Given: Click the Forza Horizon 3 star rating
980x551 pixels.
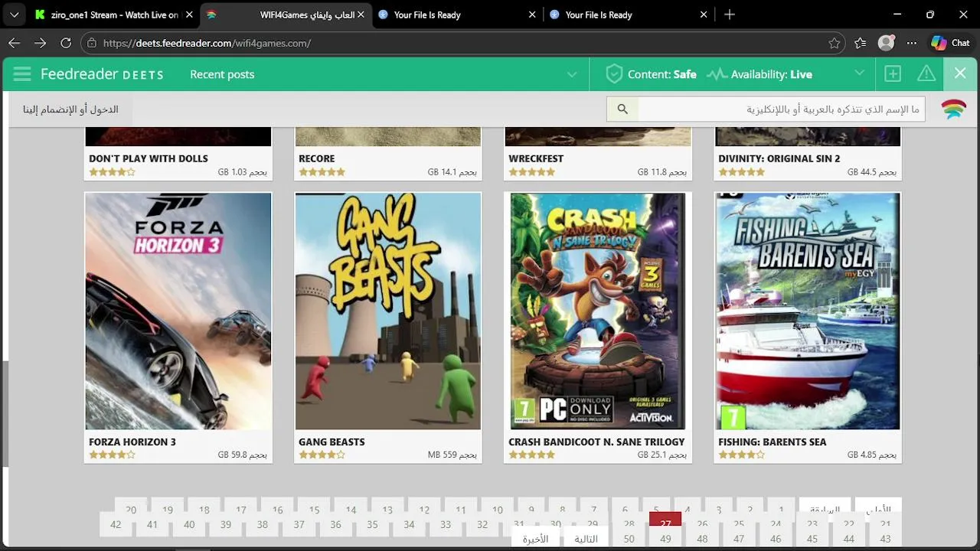Looking at the screenshot, I should (x=112, y=455).
